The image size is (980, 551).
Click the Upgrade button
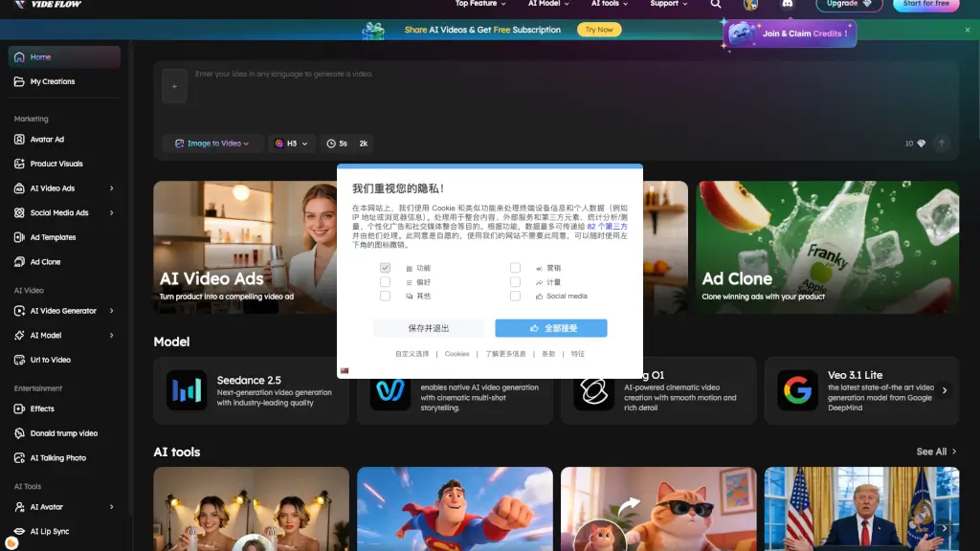click(x=849, y=5)
